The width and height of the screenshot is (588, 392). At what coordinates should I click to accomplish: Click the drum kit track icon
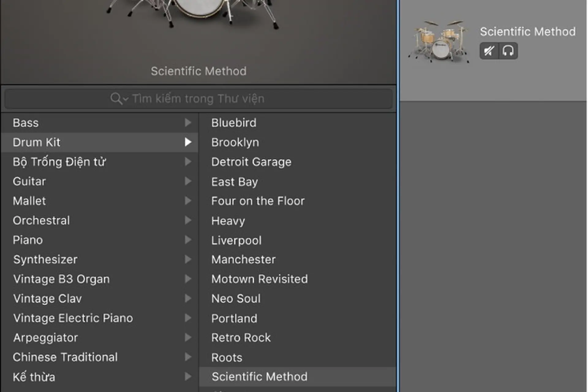439,41
